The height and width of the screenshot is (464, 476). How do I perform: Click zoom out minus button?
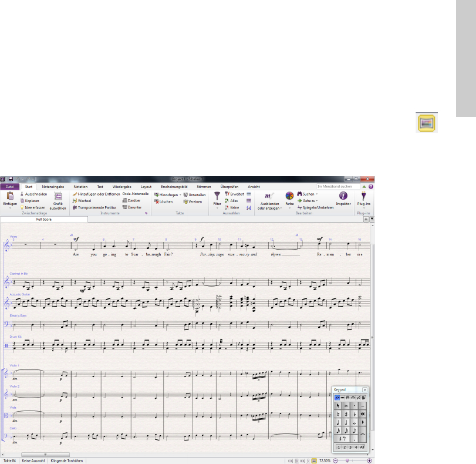[x=336, y=461]
